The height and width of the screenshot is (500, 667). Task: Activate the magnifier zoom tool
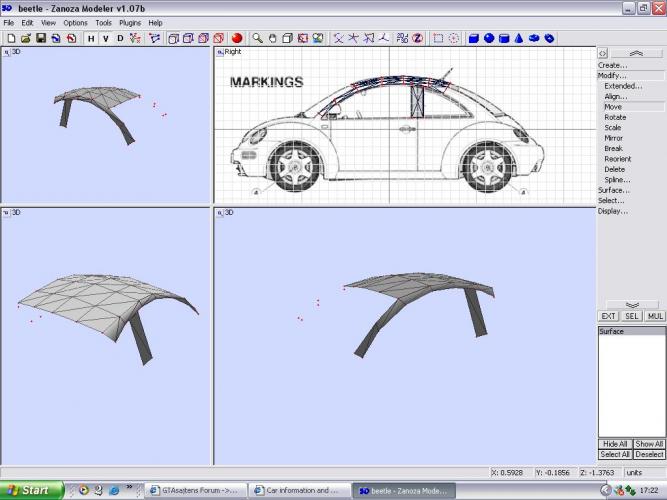[257, 38]
